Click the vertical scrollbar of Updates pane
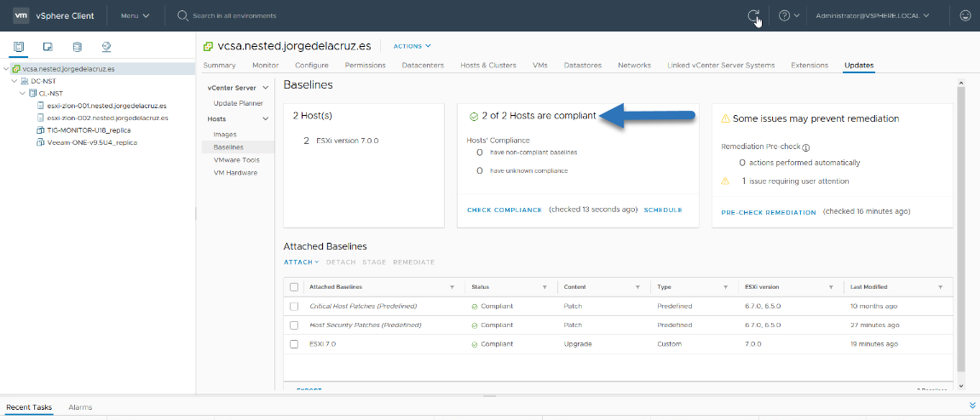The height and width of the screenshot is (420, 980). 960,228
